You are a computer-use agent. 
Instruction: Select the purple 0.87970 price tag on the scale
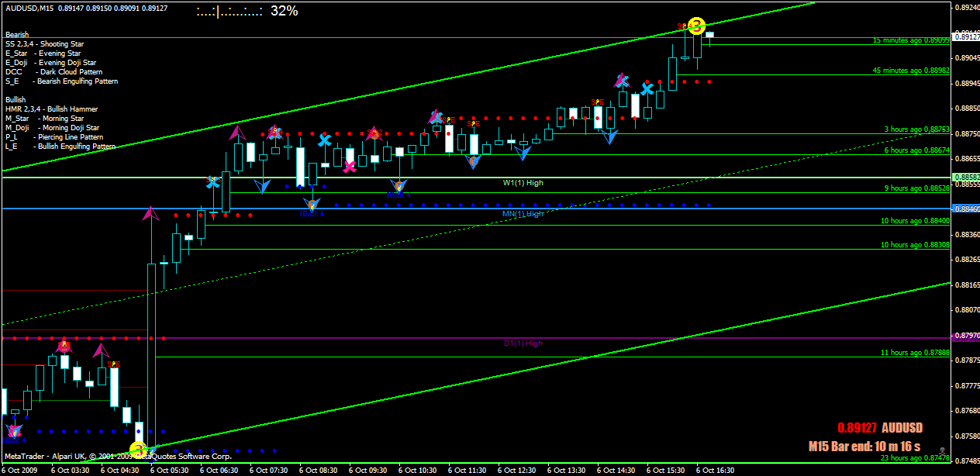pos(966,337)
